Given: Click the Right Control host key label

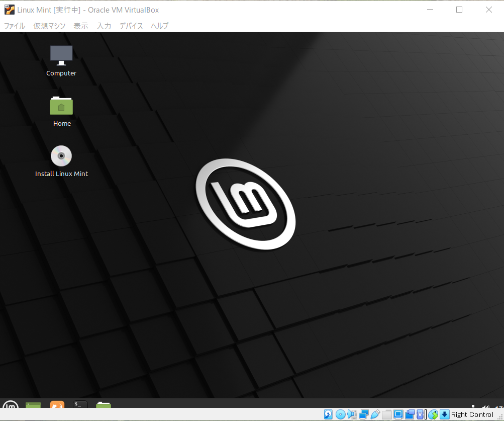Looking at the screenshot, I should tap(472, 414).
